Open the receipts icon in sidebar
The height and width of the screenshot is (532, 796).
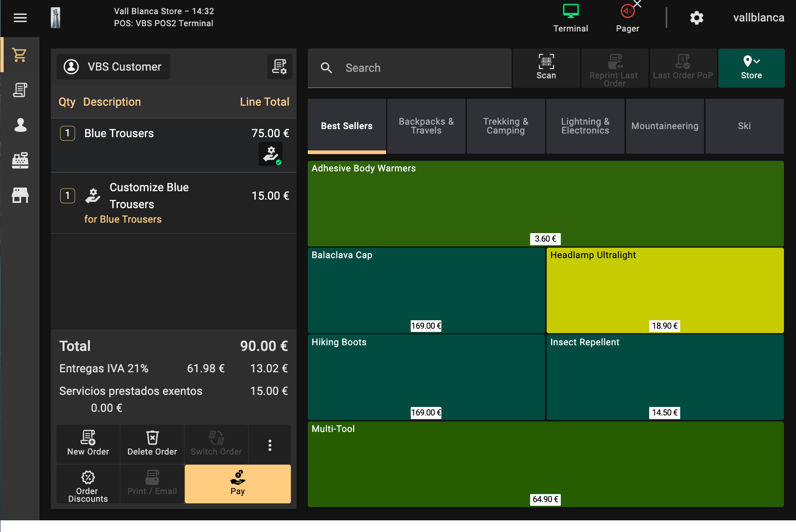click(20, 90)
